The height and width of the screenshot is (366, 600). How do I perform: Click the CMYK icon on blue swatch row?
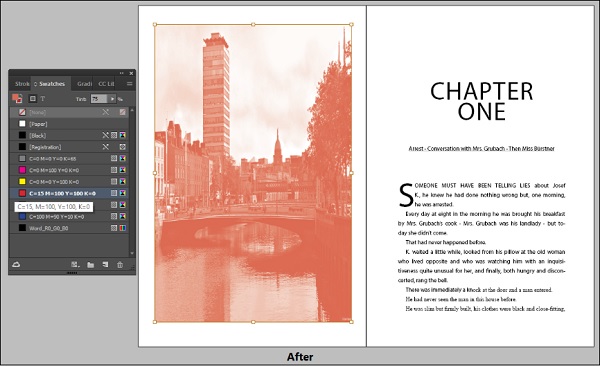pyautogui.click(x=122, y=217)
